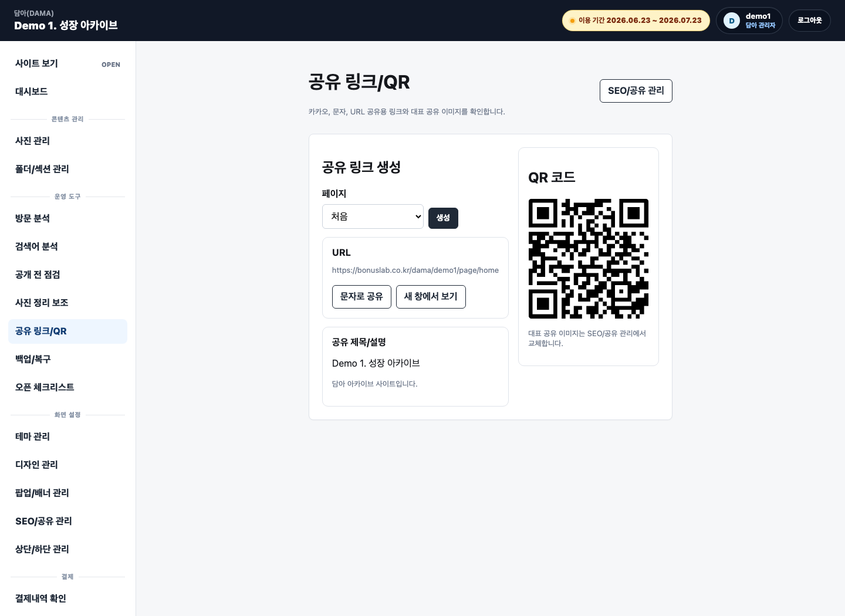The height and width of the screenshot is (616, 845).
Task: Click the 이용 기간 date badge
Action: 636,21
